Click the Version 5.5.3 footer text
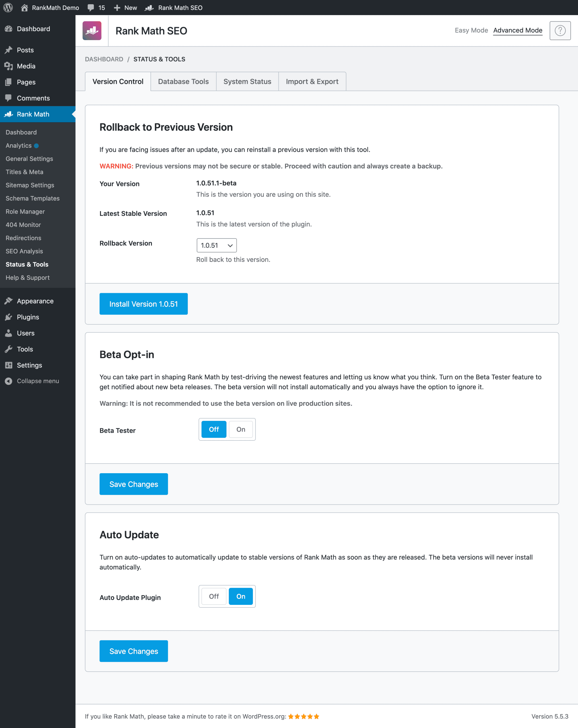 550,716
